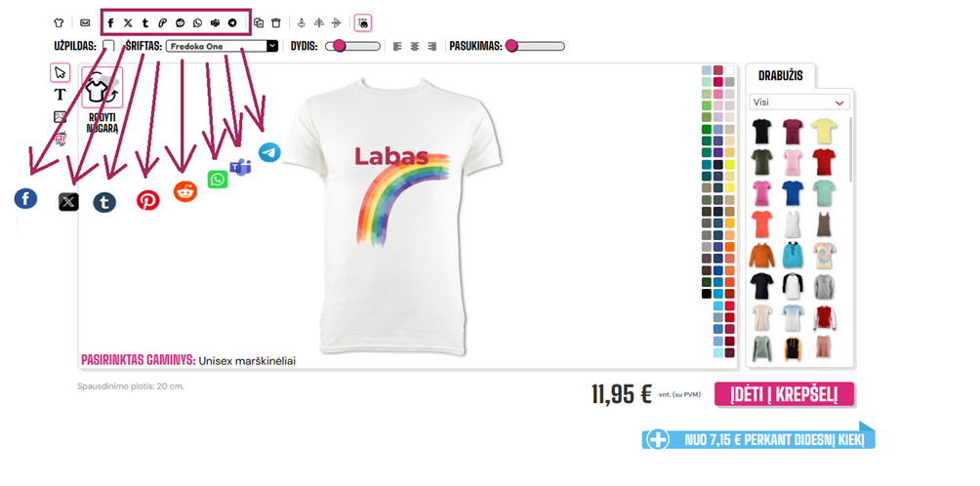Activate the arrow selection tool
Screen dimensions: 980x486
coord(60,72)
